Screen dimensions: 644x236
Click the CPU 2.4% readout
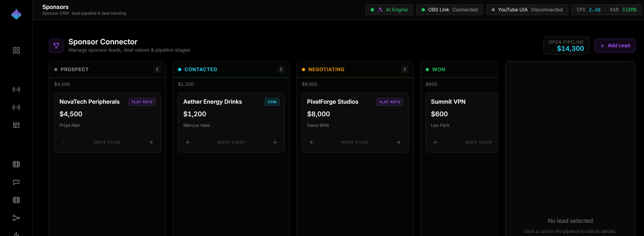(x=588, y=10)
